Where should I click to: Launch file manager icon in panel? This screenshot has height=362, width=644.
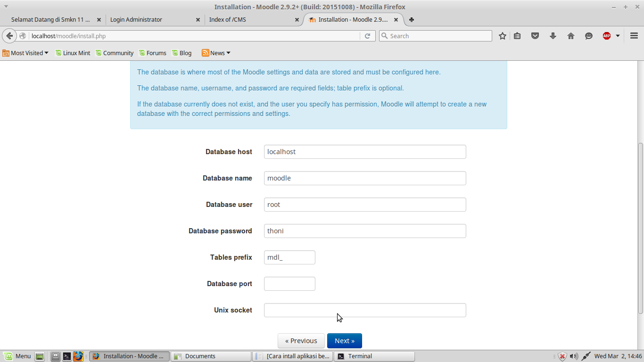click(56, 356)
